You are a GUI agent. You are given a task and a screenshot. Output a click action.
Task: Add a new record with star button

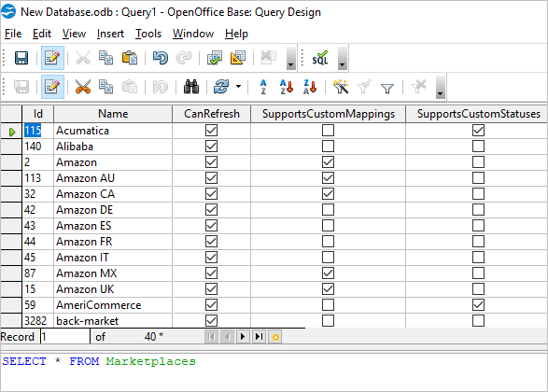pos(275,337)
